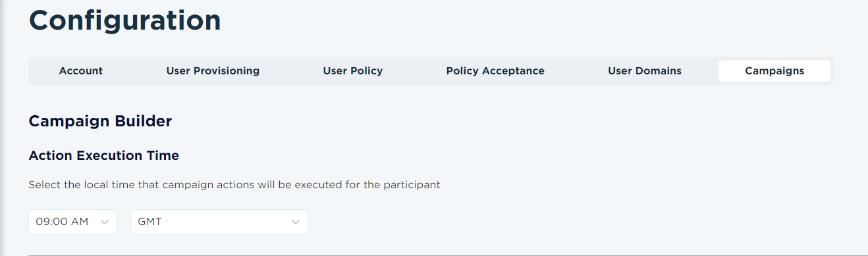Open the 09:00 AM time dropdown
This screenshot has height=256, width=868.
point(73,222)
